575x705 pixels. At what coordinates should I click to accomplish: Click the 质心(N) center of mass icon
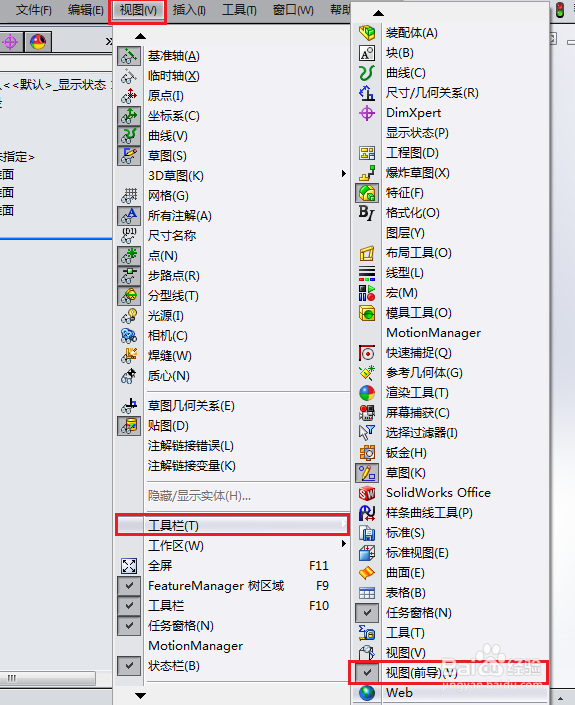(129, 376)
